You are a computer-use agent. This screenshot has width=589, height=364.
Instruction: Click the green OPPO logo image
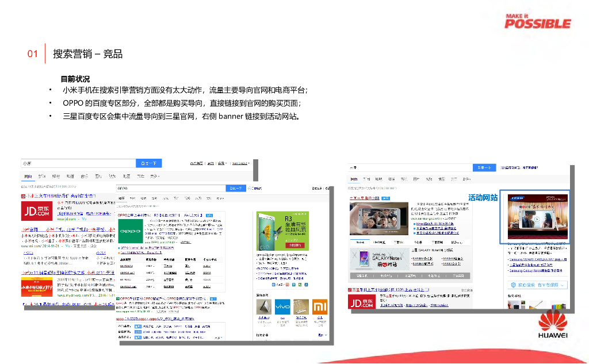[x=131, y=231]
